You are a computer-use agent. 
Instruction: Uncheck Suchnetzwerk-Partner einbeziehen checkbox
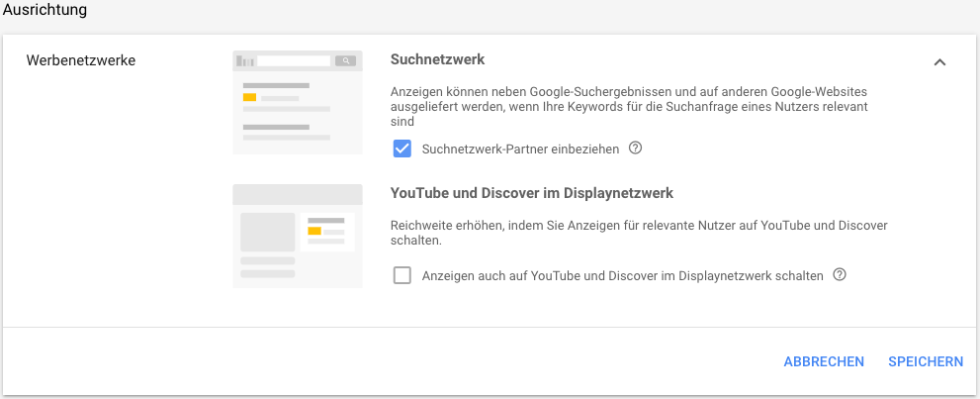[x=401, y=149]
